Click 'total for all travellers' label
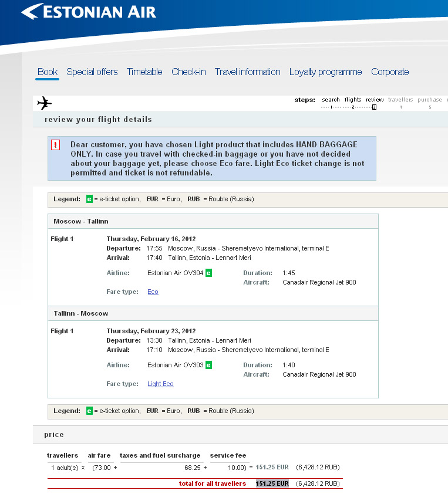 (213, 483)
